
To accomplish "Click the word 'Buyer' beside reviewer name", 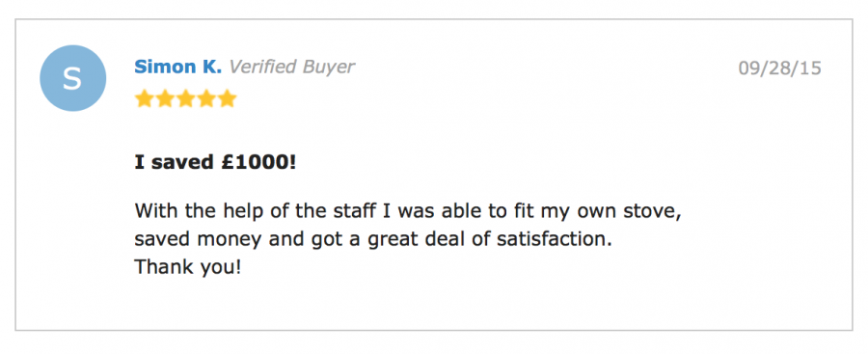I will pyautogui.click(x=328, y=68).
